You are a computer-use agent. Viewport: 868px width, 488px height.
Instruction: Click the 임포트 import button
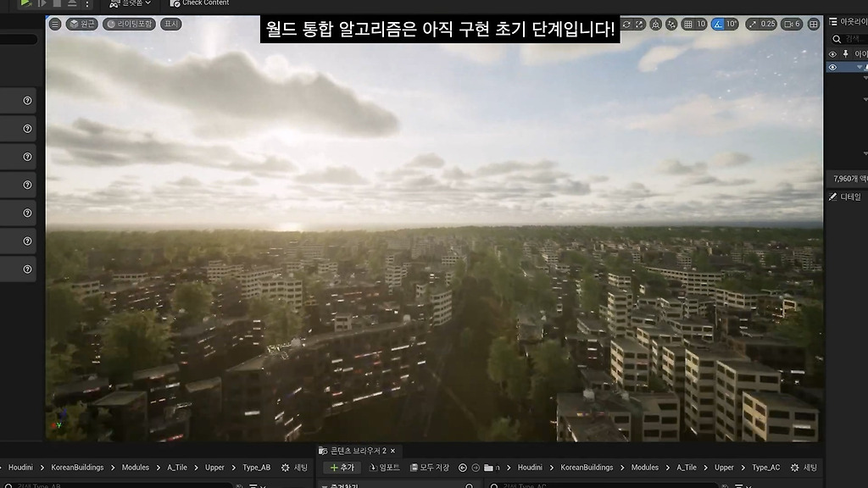click(x=384, y=468)
